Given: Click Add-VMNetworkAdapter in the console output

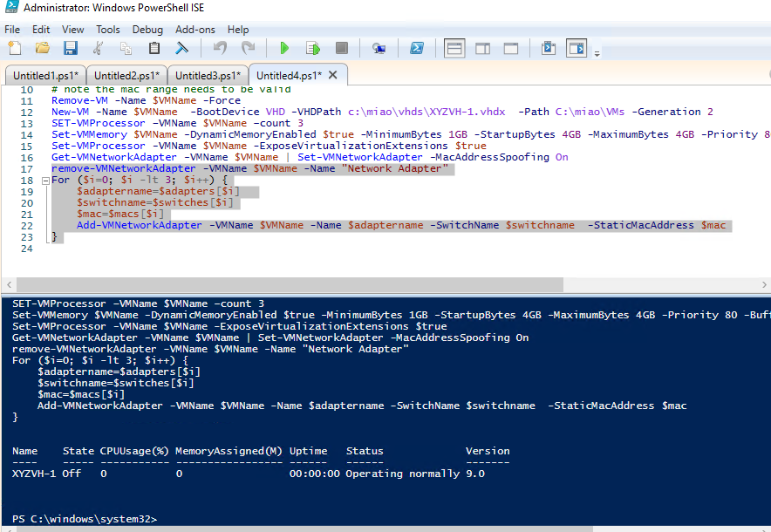Looking at the screenshot, I should [x=99, y=406].
